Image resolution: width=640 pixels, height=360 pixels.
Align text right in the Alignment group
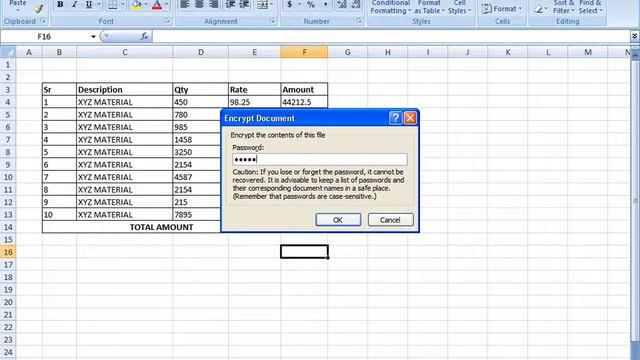pos(213,4)
